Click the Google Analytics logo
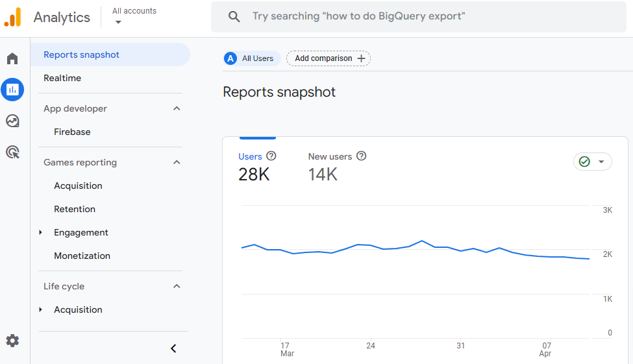 click(x=13, y=18)
